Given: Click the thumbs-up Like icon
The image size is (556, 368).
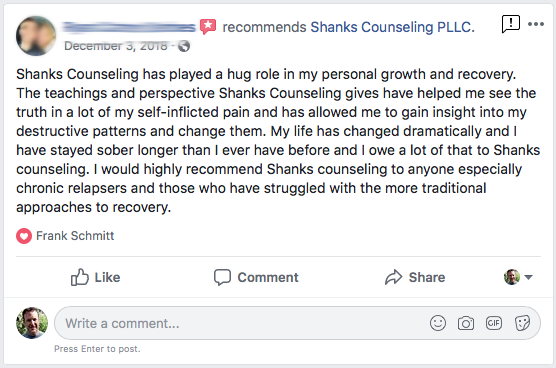Looking at the screenshot, I should pos(79,277).
